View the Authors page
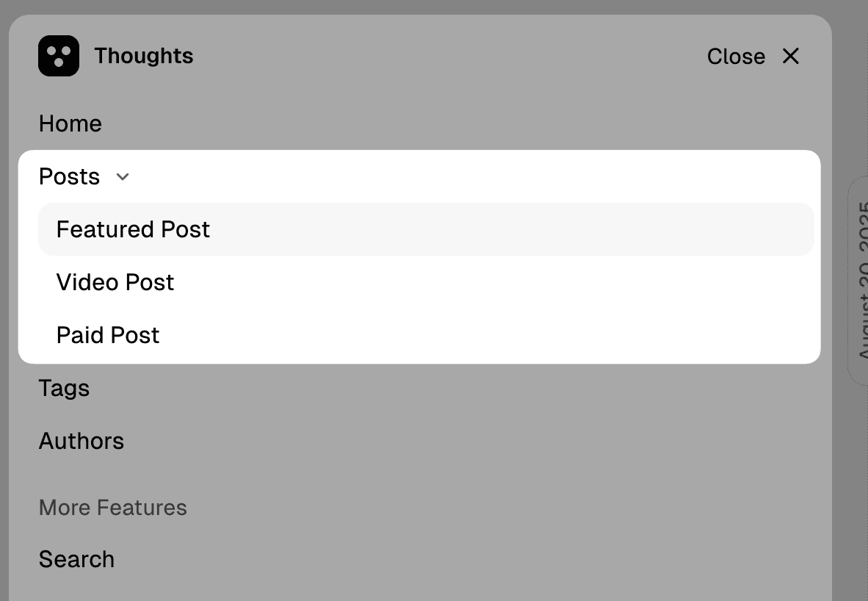 tap(81, 441)
